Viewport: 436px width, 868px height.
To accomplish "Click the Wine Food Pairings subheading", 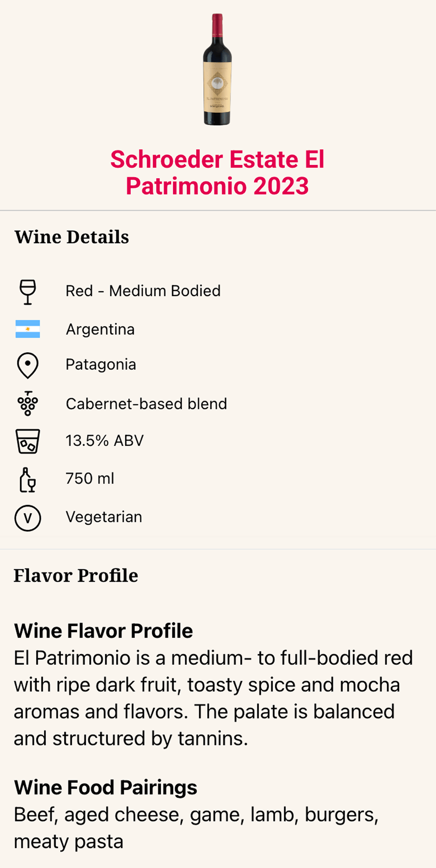I will 105,787.
